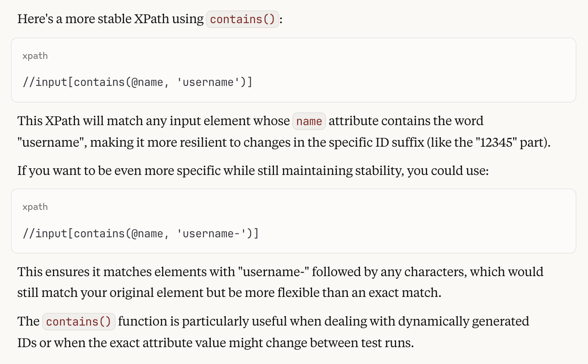
Task: Click the text "Here's a more stable XPath using"
Action: pyautogui.click(x=110, y=19)
